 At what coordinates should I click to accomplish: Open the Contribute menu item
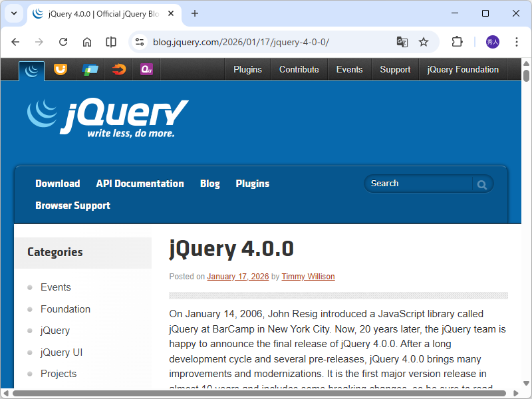coord(299,70)
